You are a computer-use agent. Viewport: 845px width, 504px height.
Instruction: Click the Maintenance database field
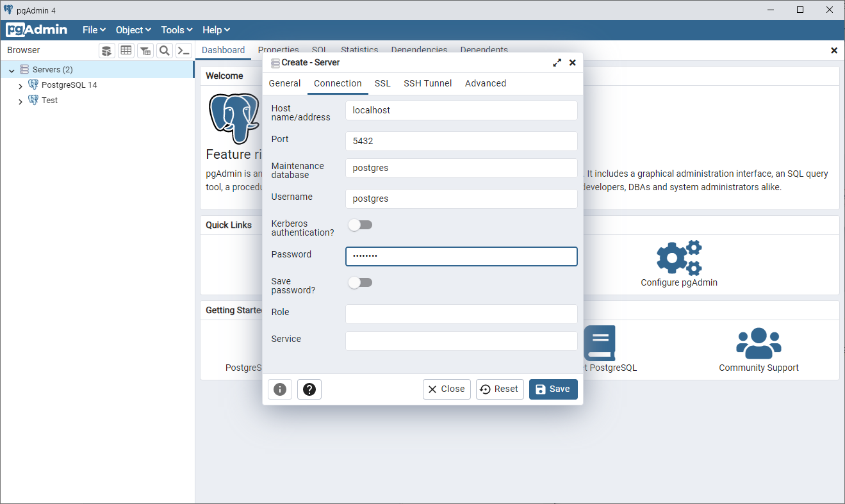(x=461, y=168)
